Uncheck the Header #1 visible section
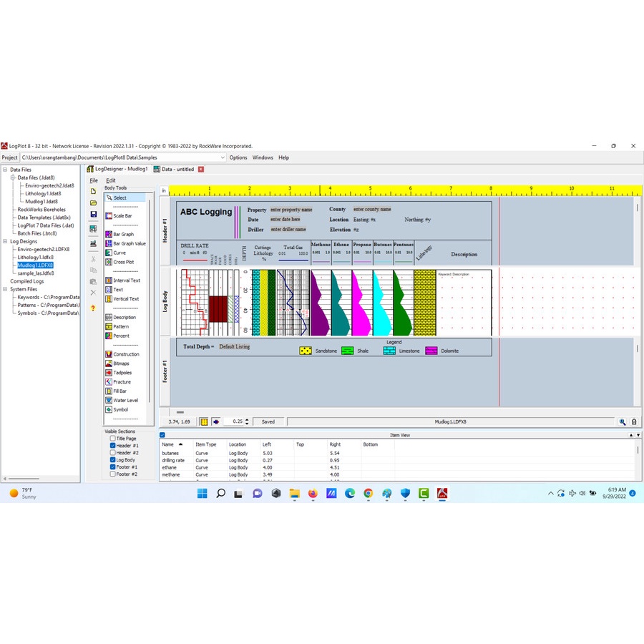This screenshot has height=644, width=644. pos(113,445)
